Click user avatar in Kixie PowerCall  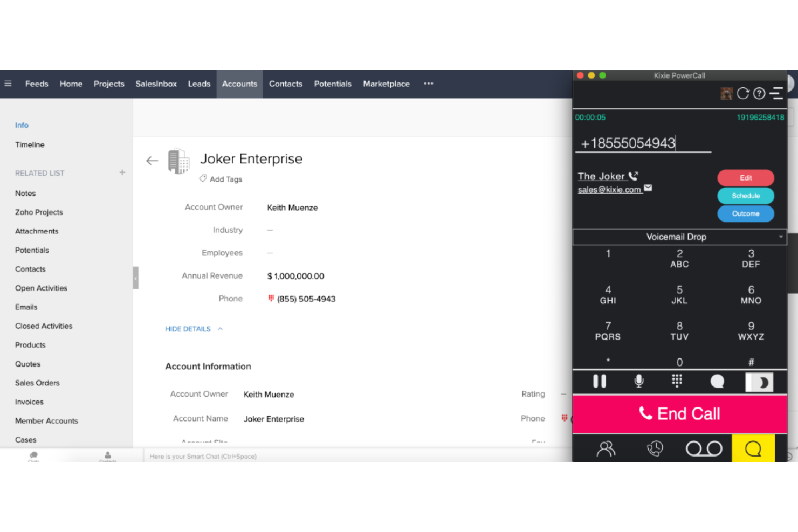726,94
